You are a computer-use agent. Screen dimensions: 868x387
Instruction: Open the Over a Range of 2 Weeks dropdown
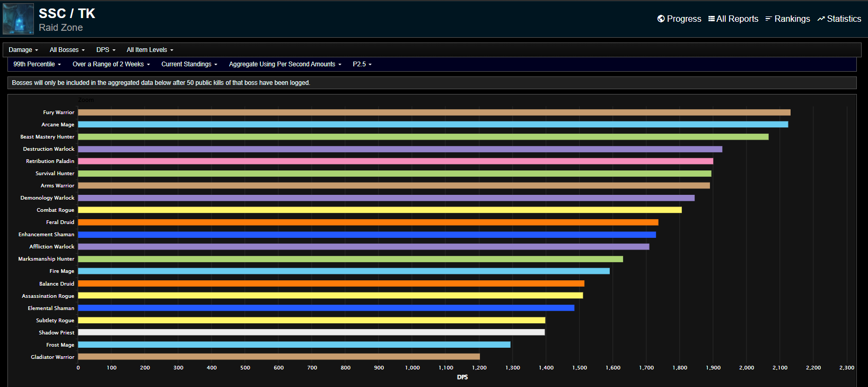coord(111,64)
